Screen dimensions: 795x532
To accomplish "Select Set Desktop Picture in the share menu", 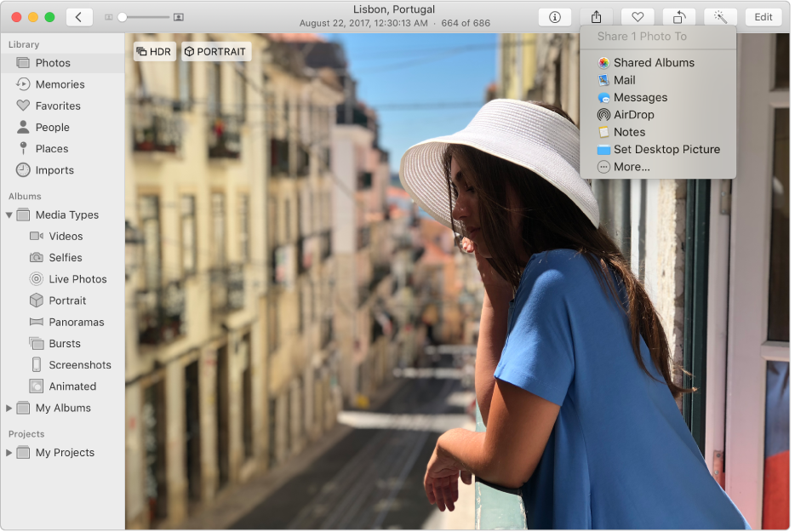I will tap(666, 149).
